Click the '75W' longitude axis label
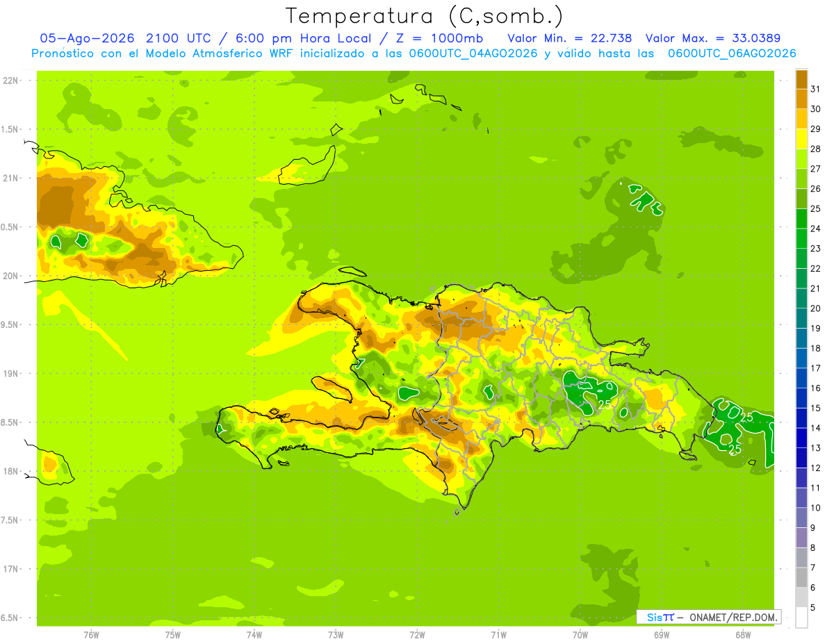Screen dimensions: 834x644 (x=172, y=635)
